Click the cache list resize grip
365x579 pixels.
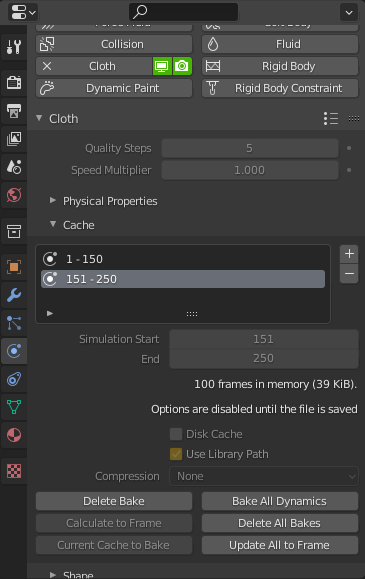coord(192,314)
